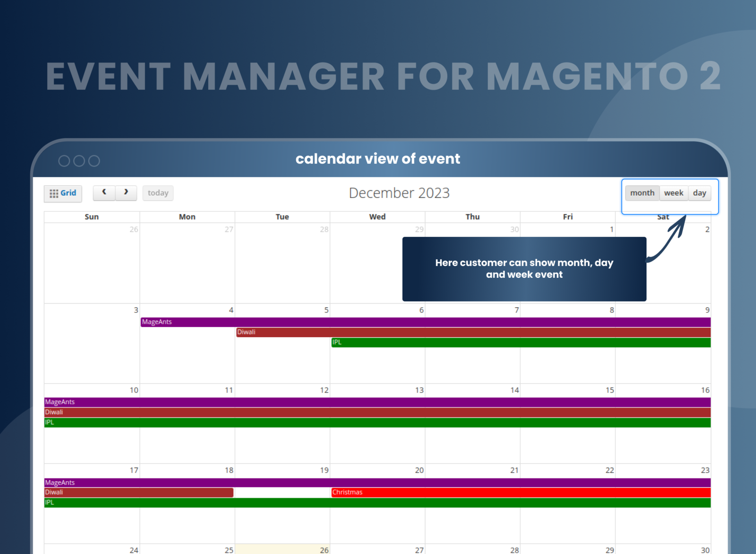Image resolution: width=756 pixels, height=554 pixels.
Task: Open the Christmas event bar
Action: 521,492
